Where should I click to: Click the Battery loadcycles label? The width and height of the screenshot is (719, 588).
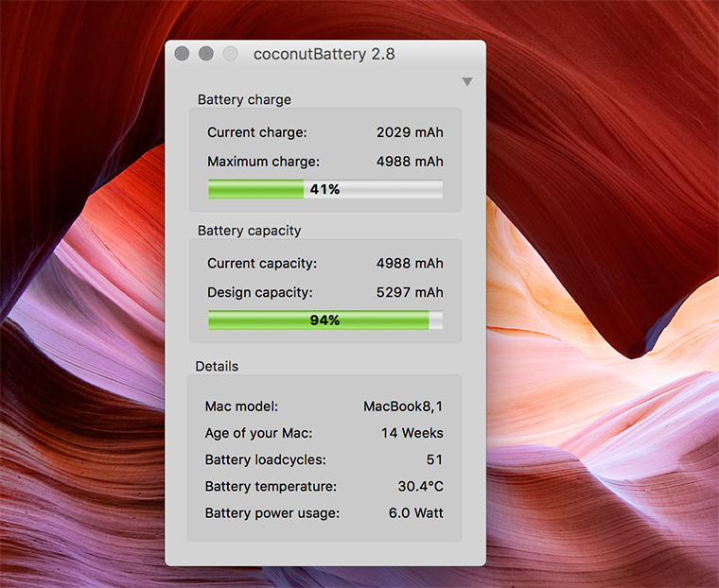pyautogui.click(x=266, y=459)
